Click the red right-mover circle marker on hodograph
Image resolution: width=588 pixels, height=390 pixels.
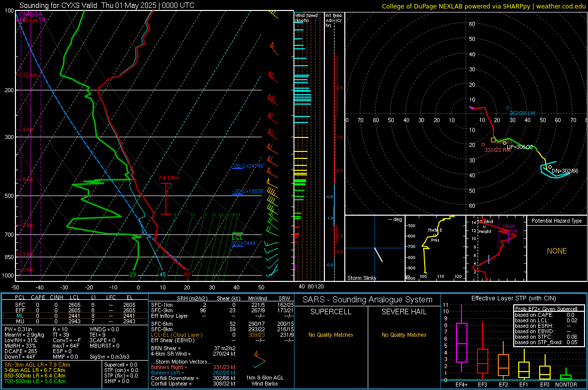coord(483,144)
